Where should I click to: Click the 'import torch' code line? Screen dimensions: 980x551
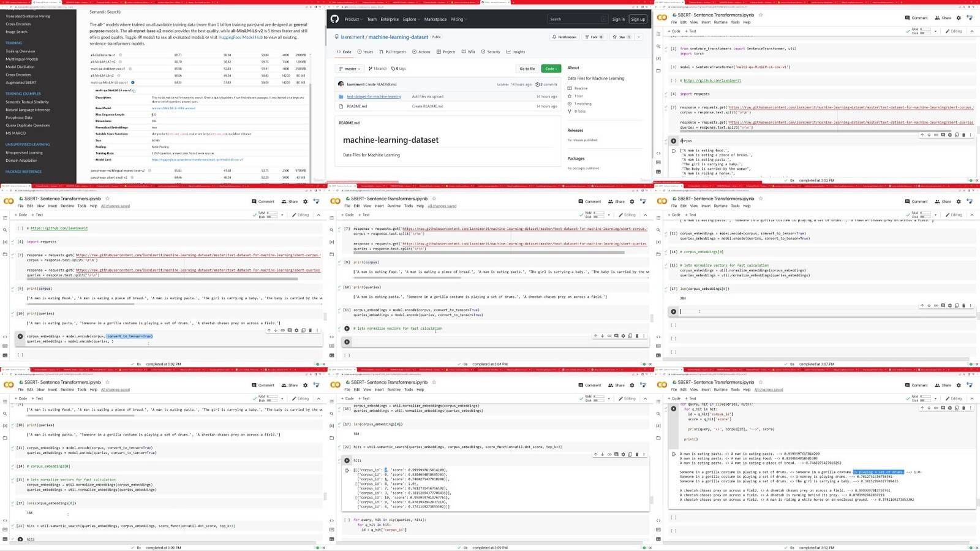tap(692, 53)
